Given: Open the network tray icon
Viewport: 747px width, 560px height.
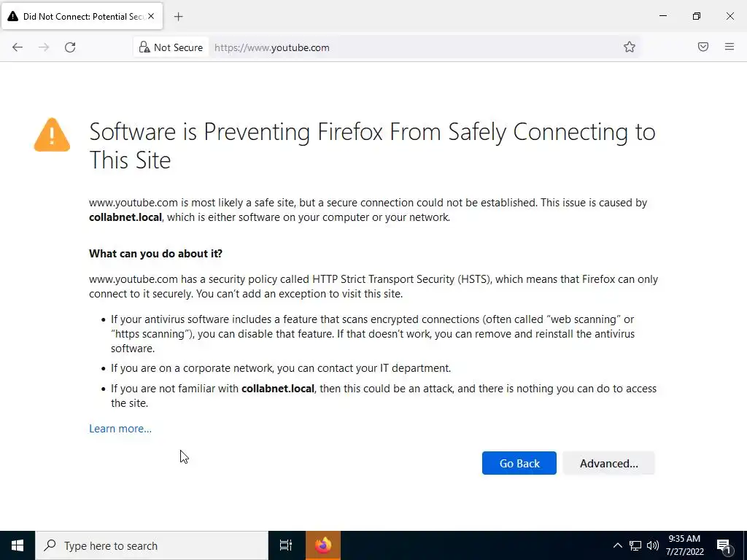Looking at the screenshot, I should coord(635,545).
